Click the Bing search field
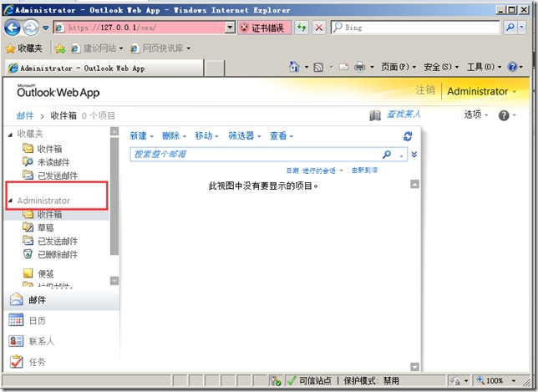Image resolution: width=538 pixels, height=392 pixels. click(x=415, y=28)
